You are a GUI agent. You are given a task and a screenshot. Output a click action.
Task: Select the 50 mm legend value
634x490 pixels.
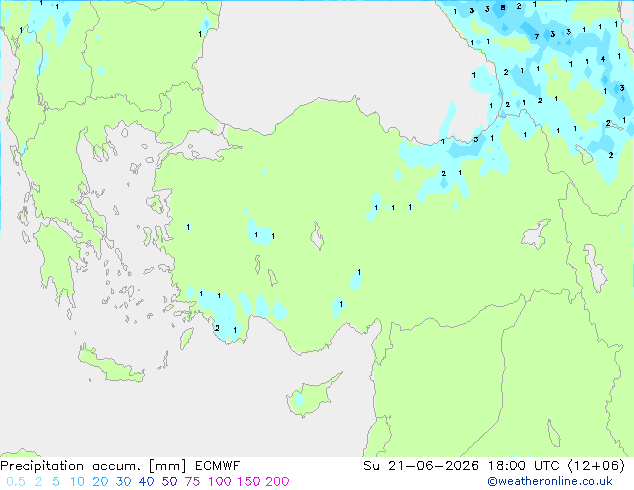[x=169, y=482]
